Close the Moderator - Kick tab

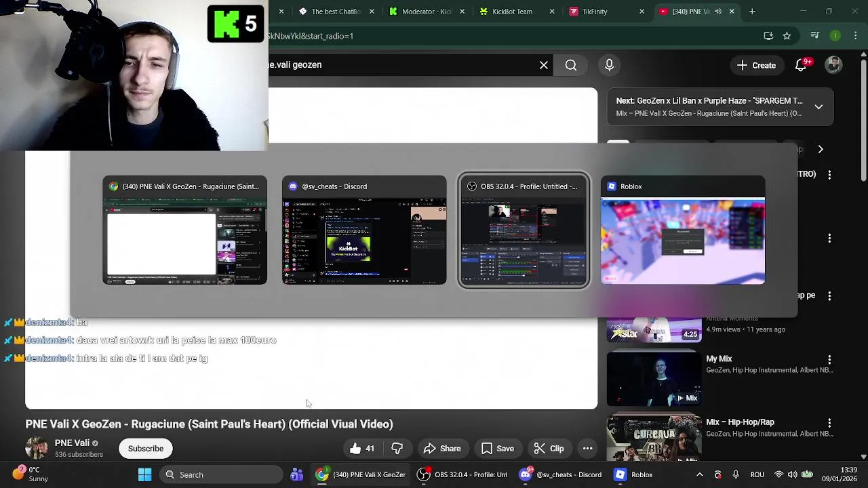click(462, 12)
